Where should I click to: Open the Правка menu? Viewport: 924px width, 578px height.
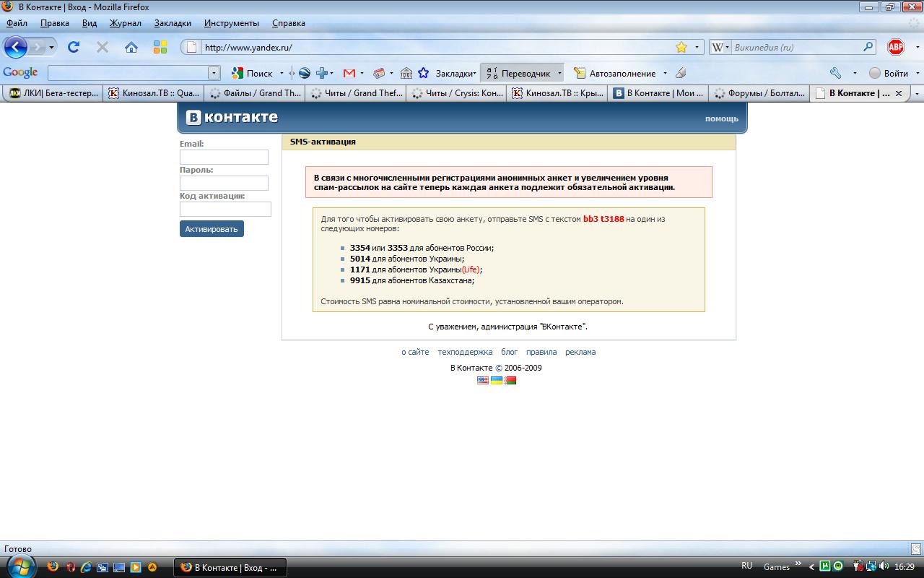tap(55, 23)
